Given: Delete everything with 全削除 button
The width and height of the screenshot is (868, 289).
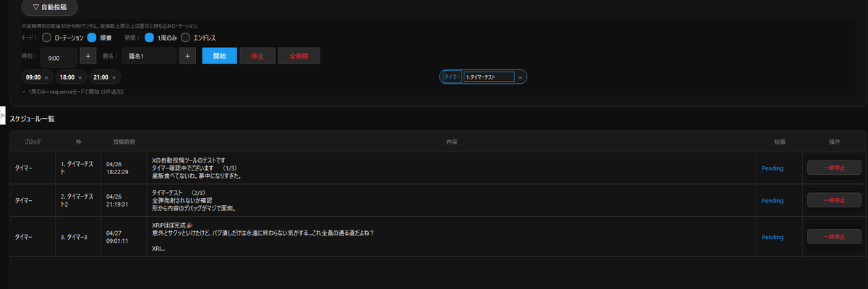Looking at the screenshot, I should 299,56.
